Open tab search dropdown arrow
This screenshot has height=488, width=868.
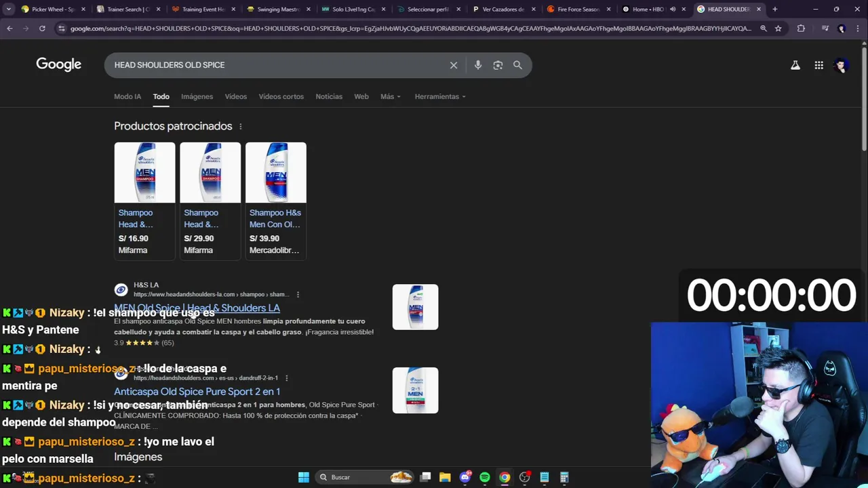pyautogui.click(x=9, y=9)
